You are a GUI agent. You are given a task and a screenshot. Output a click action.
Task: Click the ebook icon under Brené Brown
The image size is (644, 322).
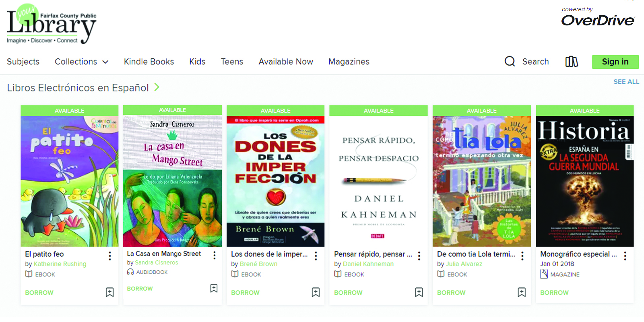tap(235, 274)
